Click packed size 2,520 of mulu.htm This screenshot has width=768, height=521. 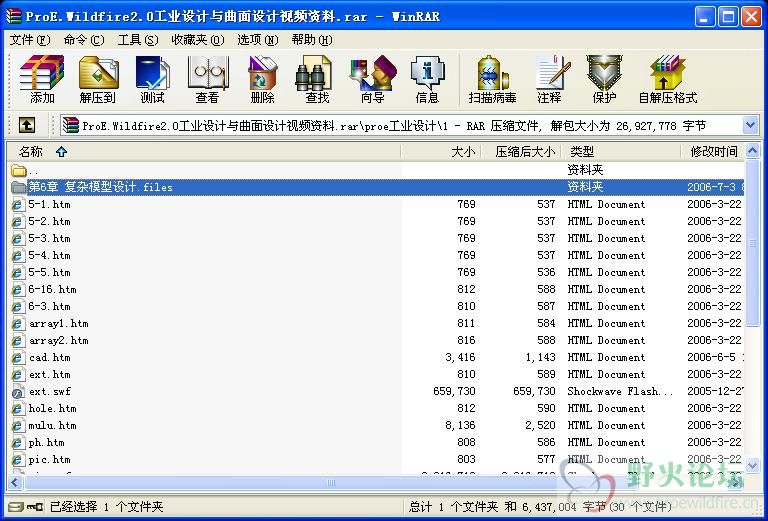(540, 426)
